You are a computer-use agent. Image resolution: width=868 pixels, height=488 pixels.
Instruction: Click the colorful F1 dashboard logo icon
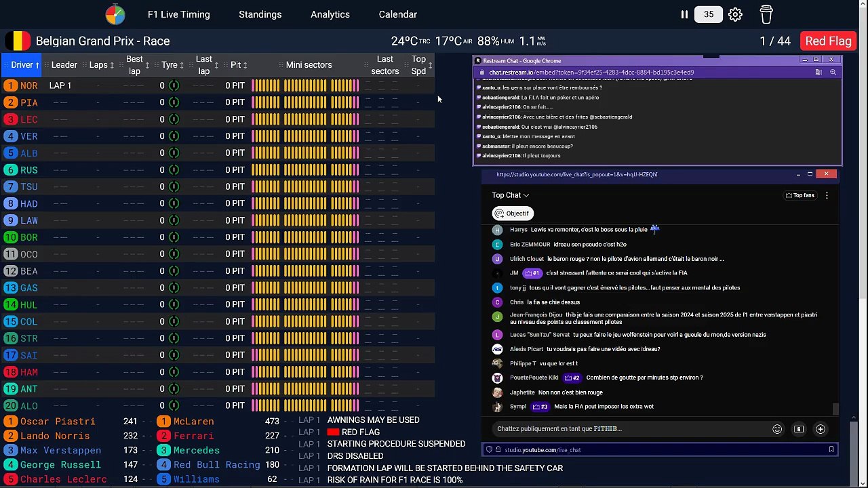click(x=115, y=14)
